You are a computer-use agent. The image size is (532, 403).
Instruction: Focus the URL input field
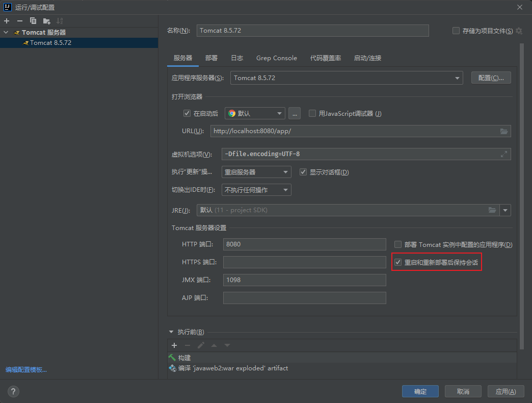360,132
